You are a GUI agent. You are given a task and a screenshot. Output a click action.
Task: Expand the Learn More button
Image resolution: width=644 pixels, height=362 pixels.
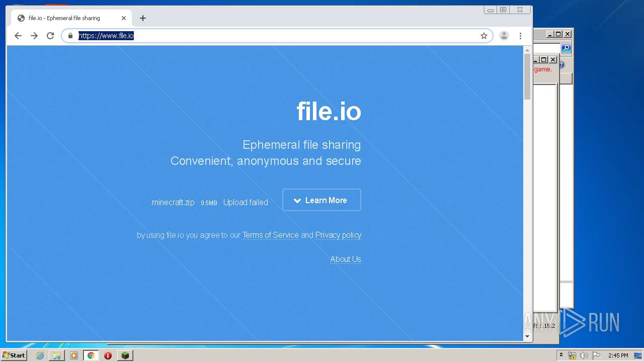[x=321, y=200]
